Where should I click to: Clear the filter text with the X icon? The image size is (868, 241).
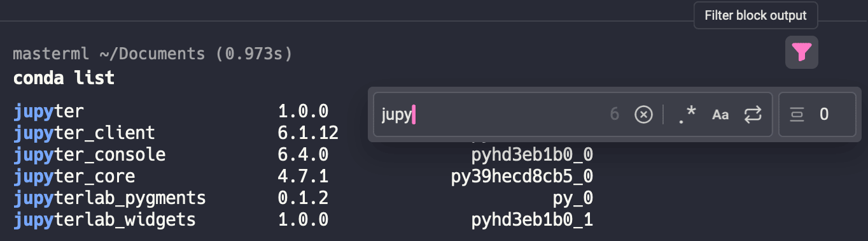click(644, 115)
